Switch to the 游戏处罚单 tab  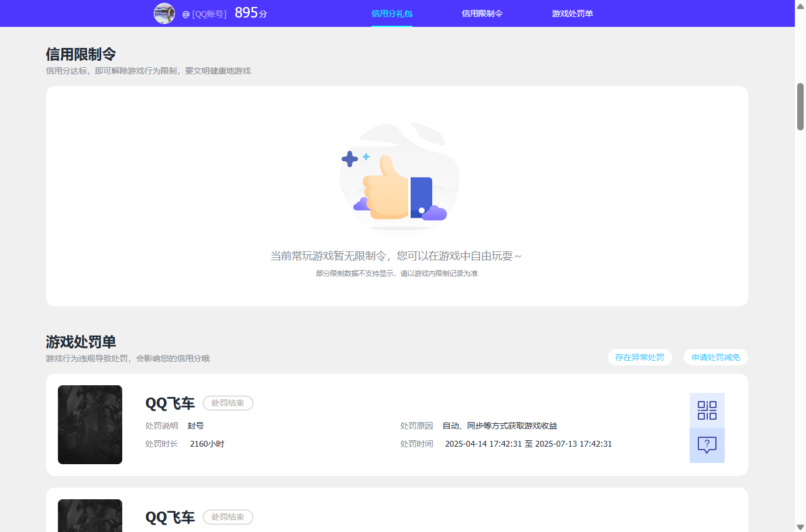click(571, 13)
